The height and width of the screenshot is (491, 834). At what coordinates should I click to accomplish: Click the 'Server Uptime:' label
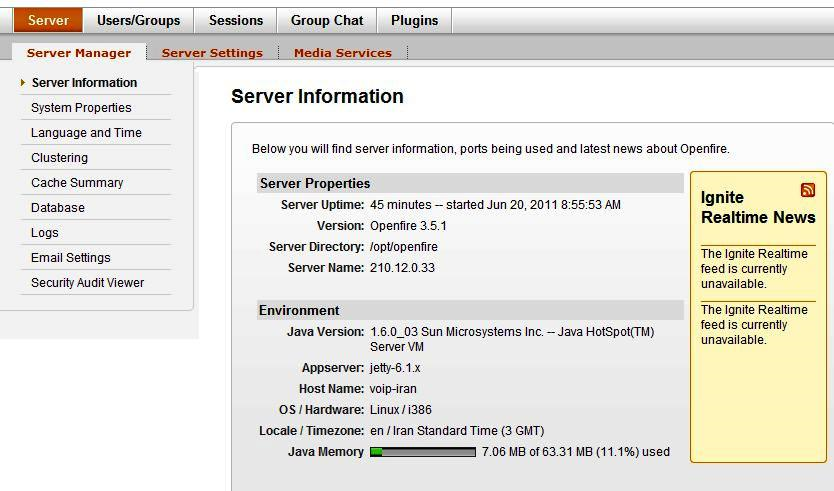322,205
